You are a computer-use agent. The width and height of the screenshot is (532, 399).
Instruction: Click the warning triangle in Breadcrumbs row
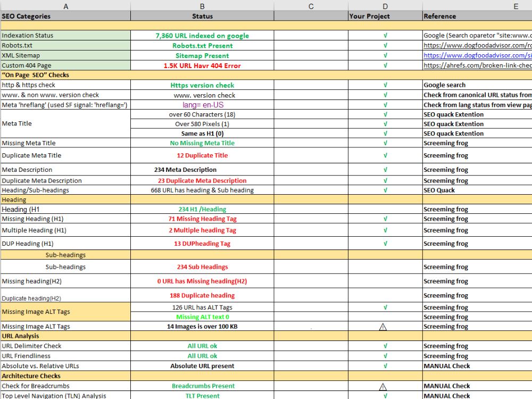[x=383, y=386]
